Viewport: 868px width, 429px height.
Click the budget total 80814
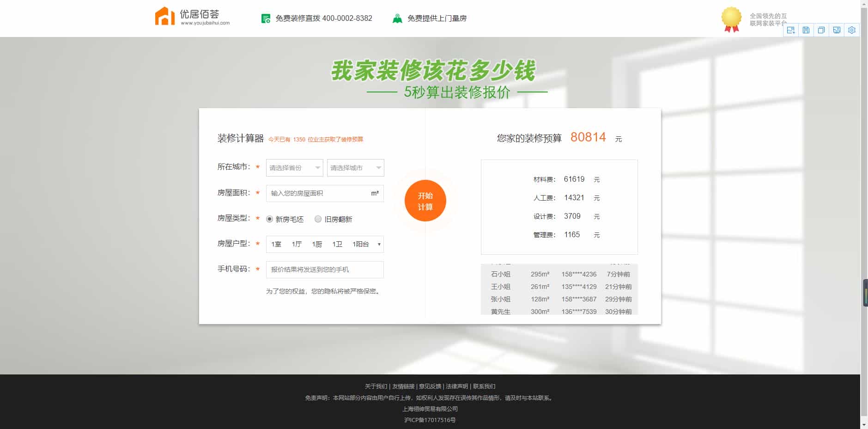[588, 137]
